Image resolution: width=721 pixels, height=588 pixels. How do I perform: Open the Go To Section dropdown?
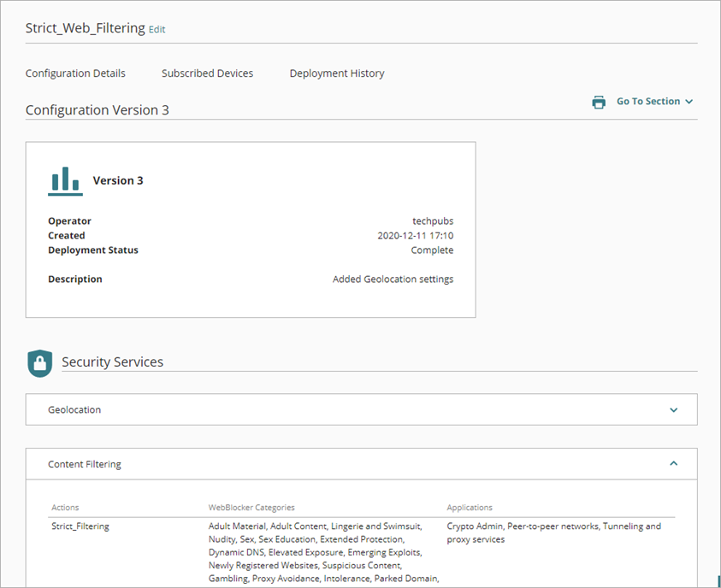tap(653, 101)
